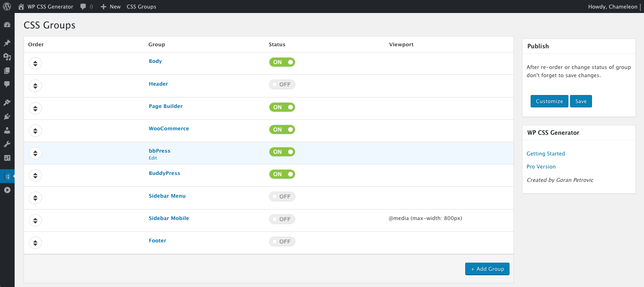The height and width of the screenshot is (287, 644).
Task: Click the comments bubble in admin bar
Action: pos(87,6)
